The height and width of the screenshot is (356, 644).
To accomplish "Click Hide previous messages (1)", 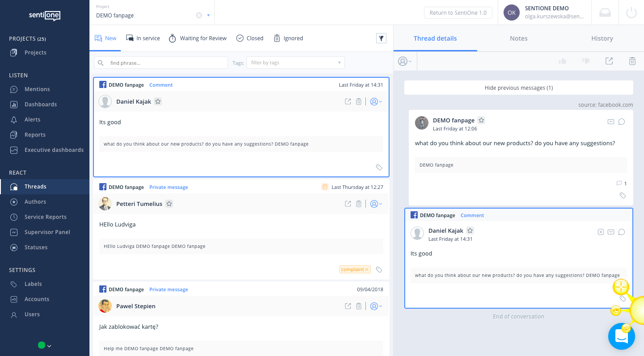I will tap(519, 88).
